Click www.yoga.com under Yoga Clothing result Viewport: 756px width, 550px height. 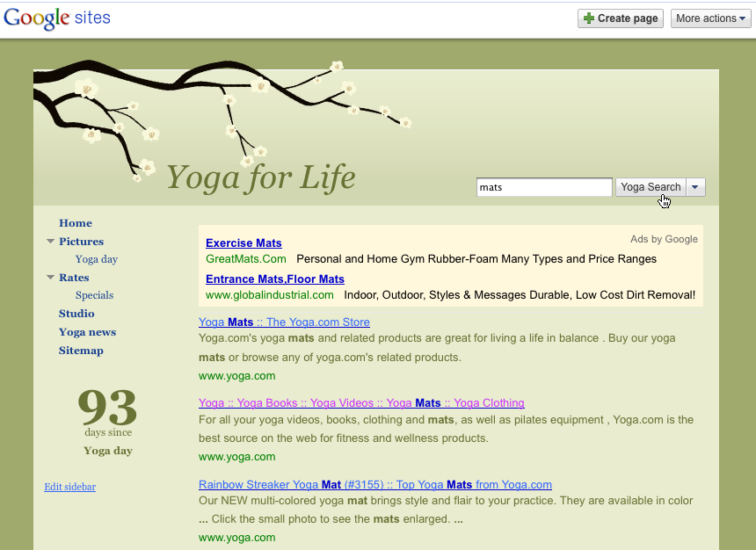236,457
